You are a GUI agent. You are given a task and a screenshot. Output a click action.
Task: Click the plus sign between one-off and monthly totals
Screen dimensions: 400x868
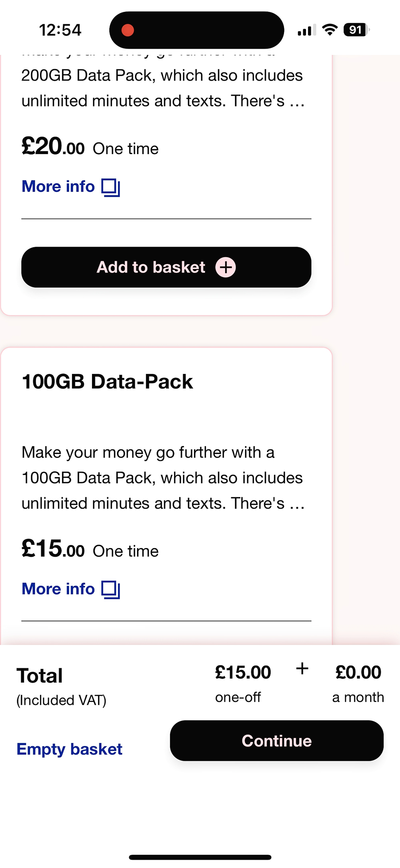[302, 668]
